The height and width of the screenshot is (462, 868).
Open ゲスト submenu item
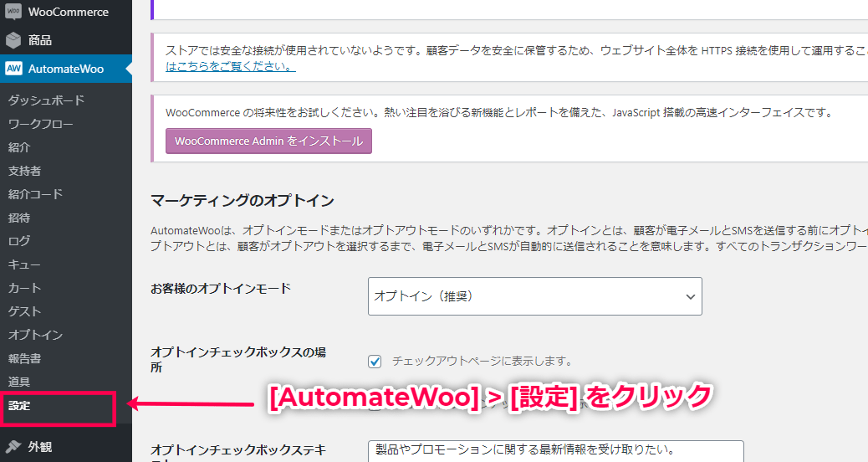[x=25, y=311]
